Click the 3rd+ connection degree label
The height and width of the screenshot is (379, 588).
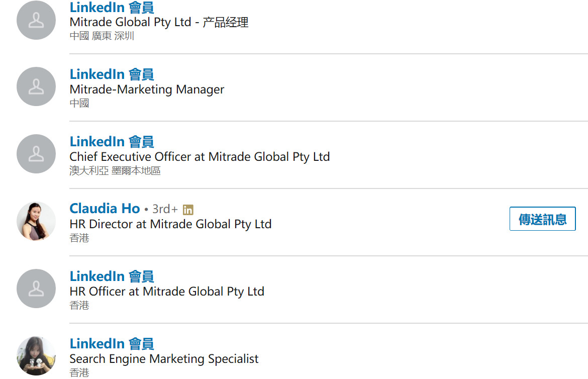[x=165, y=209]
